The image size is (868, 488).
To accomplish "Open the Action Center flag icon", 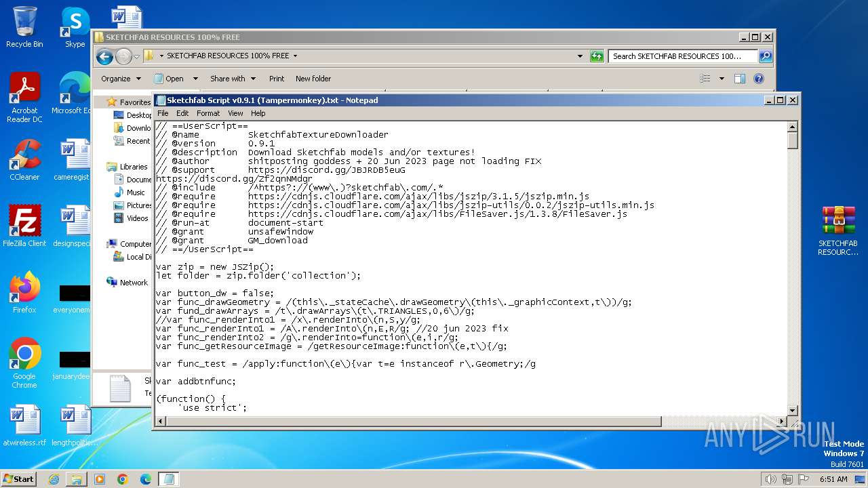I will point(804,479).
